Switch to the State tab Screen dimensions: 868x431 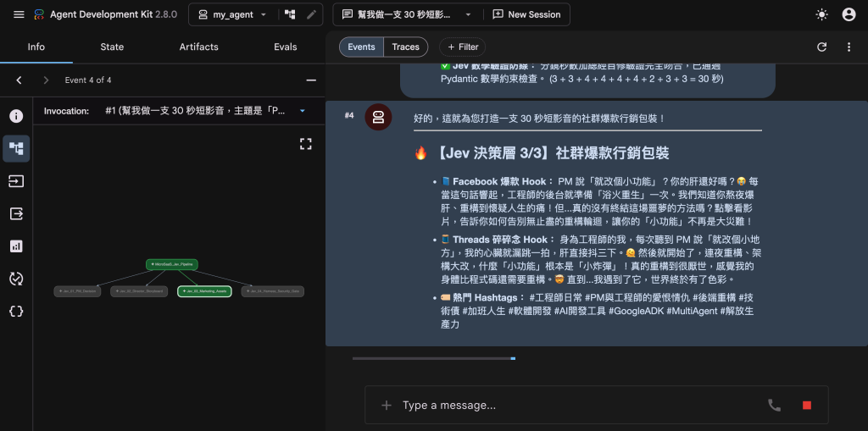(112, 47)
